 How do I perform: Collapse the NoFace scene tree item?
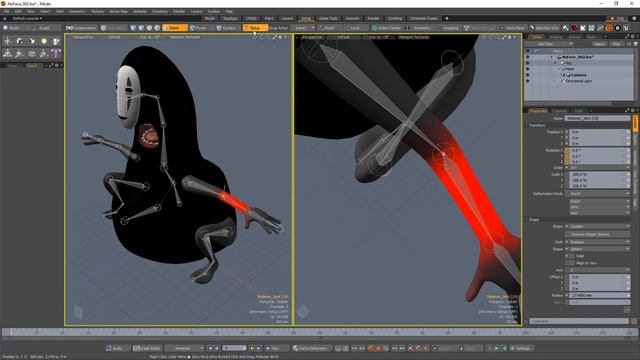point(551,57)
